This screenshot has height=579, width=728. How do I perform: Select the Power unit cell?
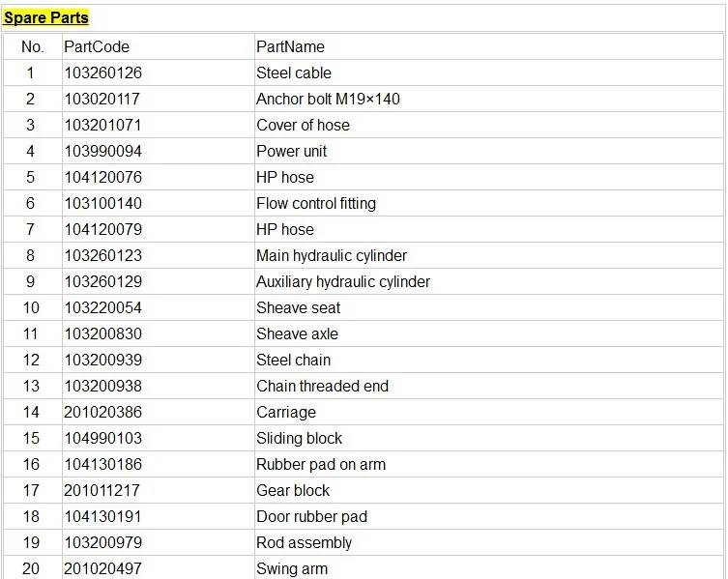point(292,151)
